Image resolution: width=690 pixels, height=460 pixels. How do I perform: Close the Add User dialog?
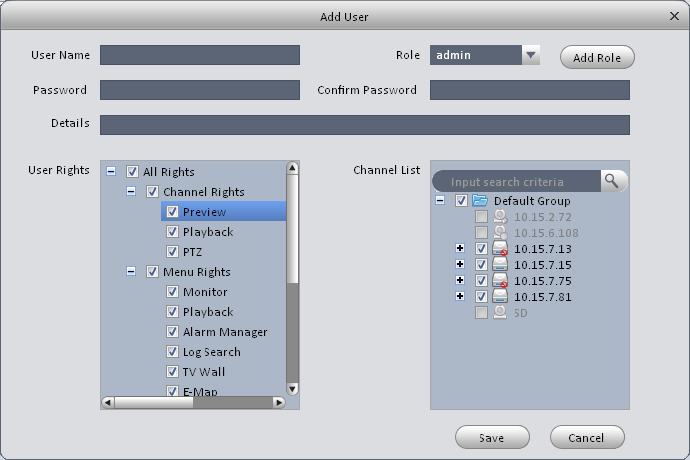674,16
